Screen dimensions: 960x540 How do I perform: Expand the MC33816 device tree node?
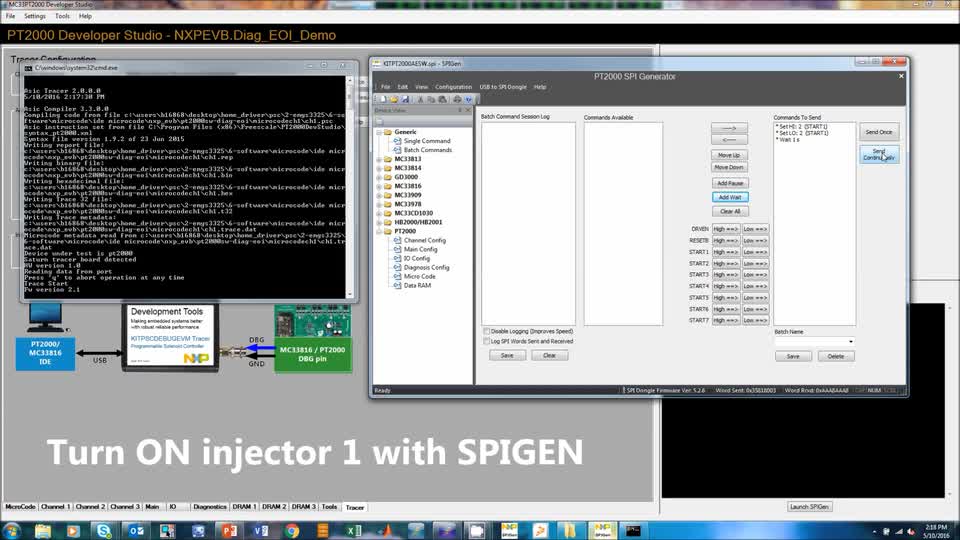pos(378,186)
